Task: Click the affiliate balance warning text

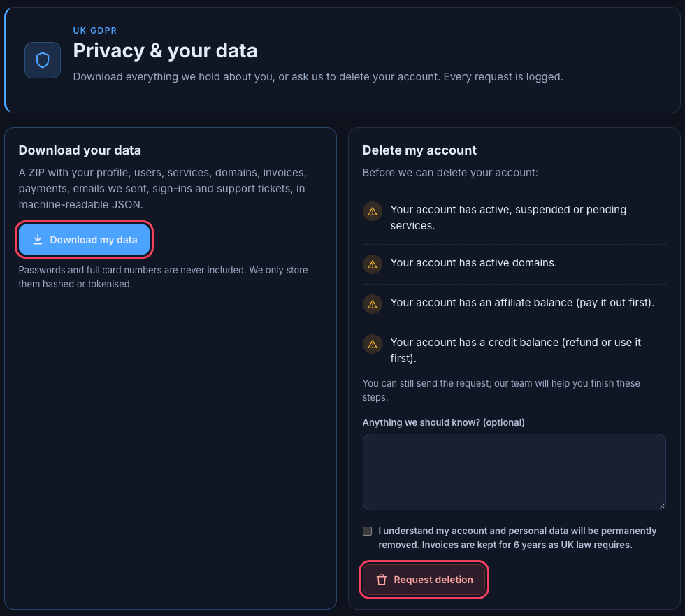Action: pos(522,302)
